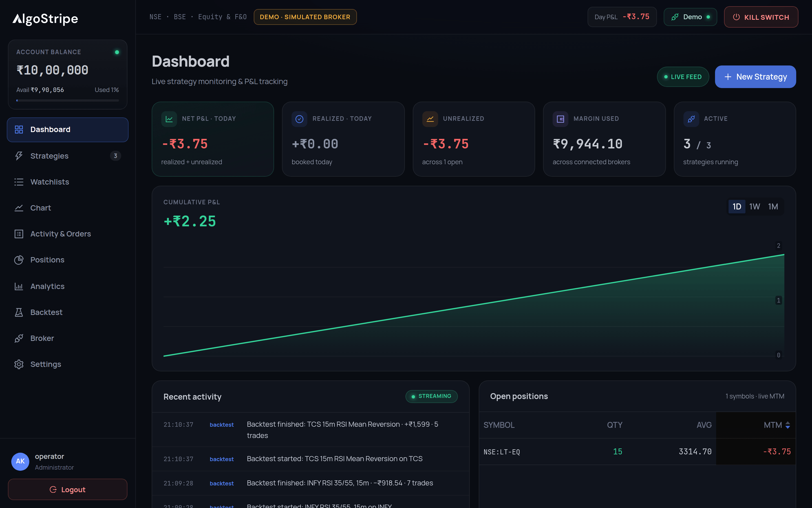
Task: Click the Chart line icon in sidebar
Action: 19,208
